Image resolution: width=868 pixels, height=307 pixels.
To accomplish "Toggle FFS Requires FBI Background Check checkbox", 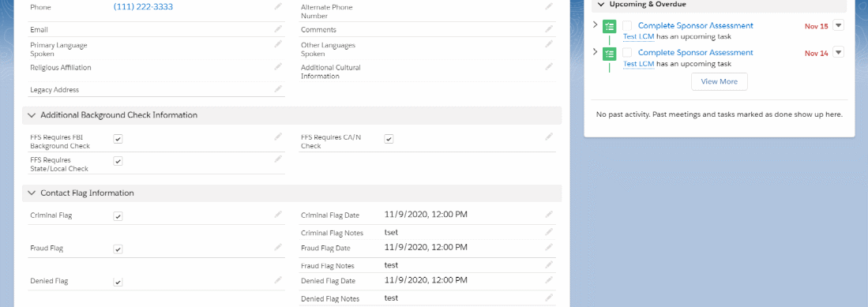I will (x=118, y=139).
